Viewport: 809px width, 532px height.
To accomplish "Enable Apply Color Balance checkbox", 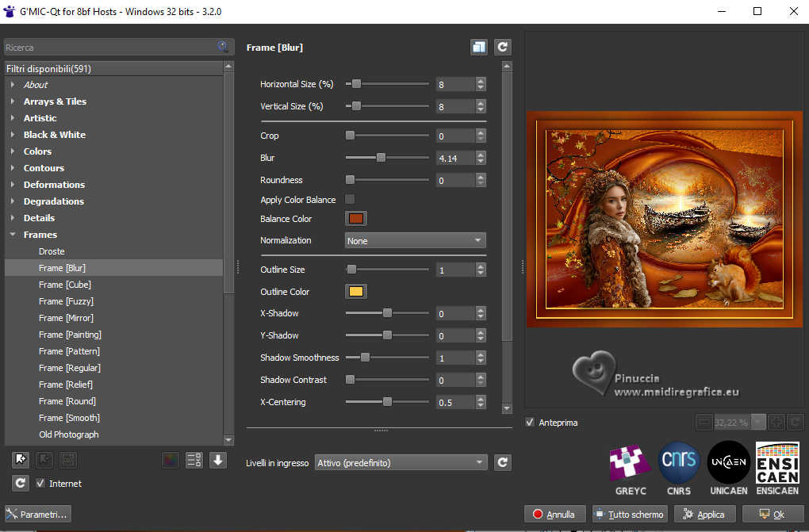I will coord(350,199).
